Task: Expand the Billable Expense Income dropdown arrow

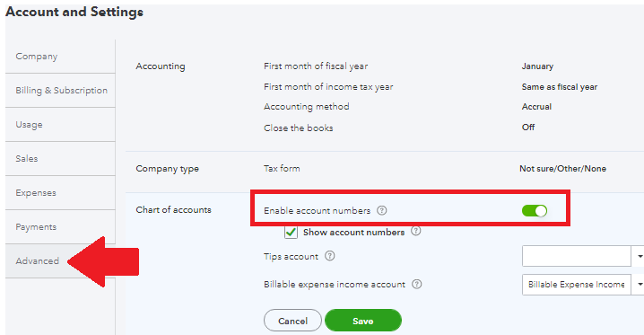Action: click(639, 285)
